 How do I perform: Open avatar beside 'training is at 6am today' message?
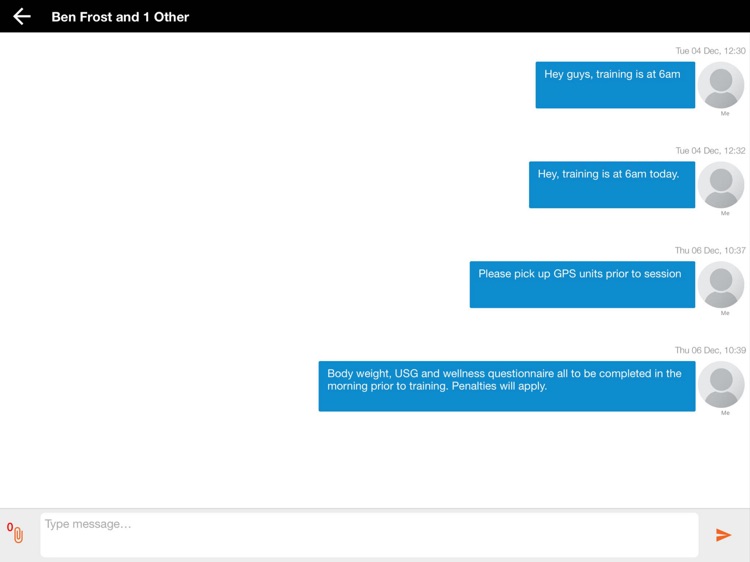pos(721,185)
